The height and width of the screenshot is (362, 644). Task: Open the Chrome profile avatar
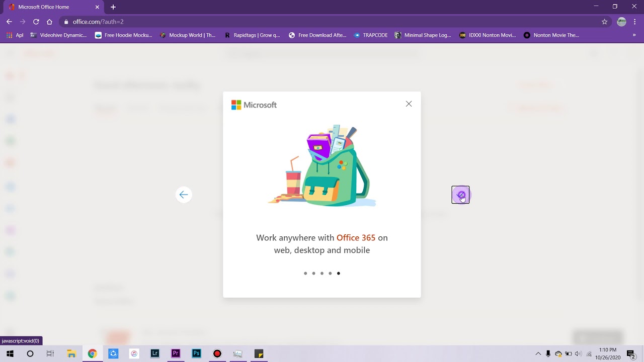[x=622, y=22]
